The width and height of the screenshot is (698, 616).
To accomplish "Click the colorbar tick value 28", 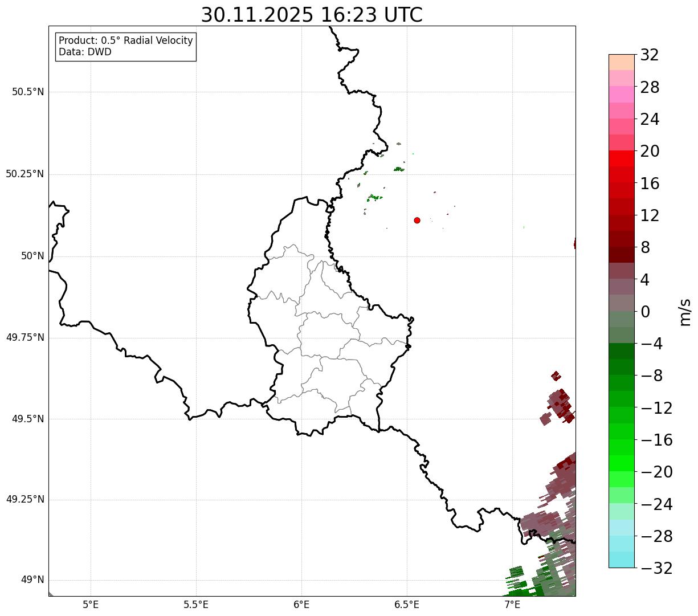I will point(650,87).
